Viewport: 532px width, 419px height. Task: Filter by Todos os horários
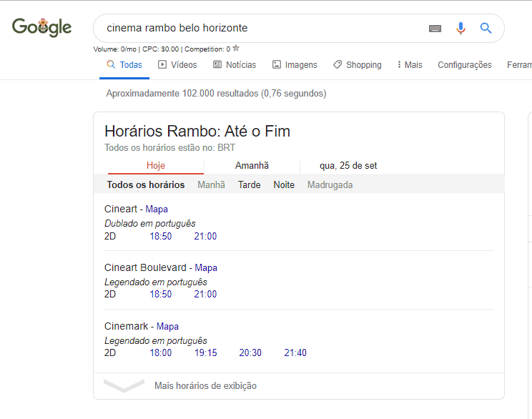point(146,184)
